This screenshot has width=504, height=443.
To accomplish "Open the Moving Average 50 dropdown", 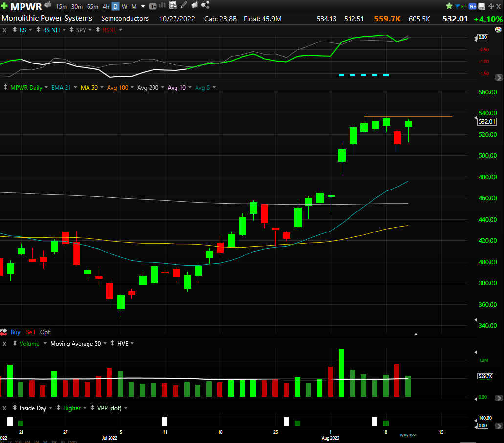I will point(105,343).
